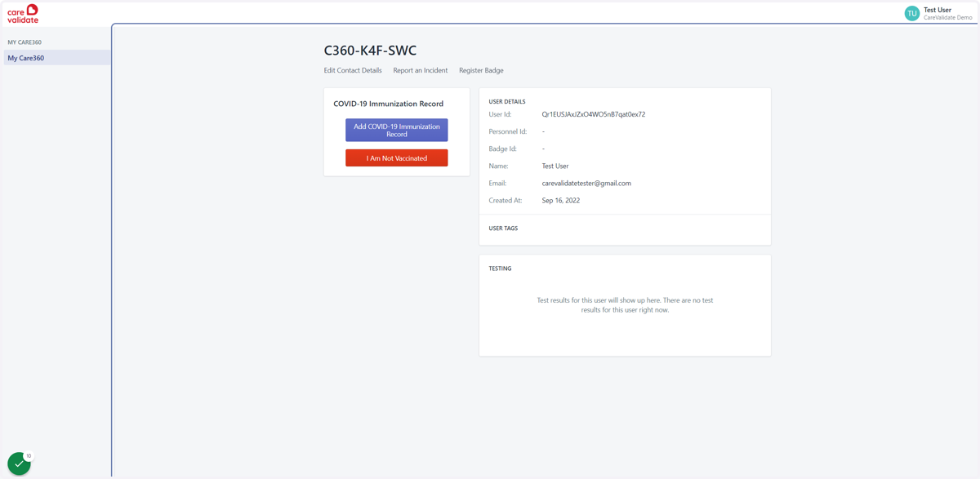
Task: Click the I Am Not Vaccinated button
Action: pos(397,157)
